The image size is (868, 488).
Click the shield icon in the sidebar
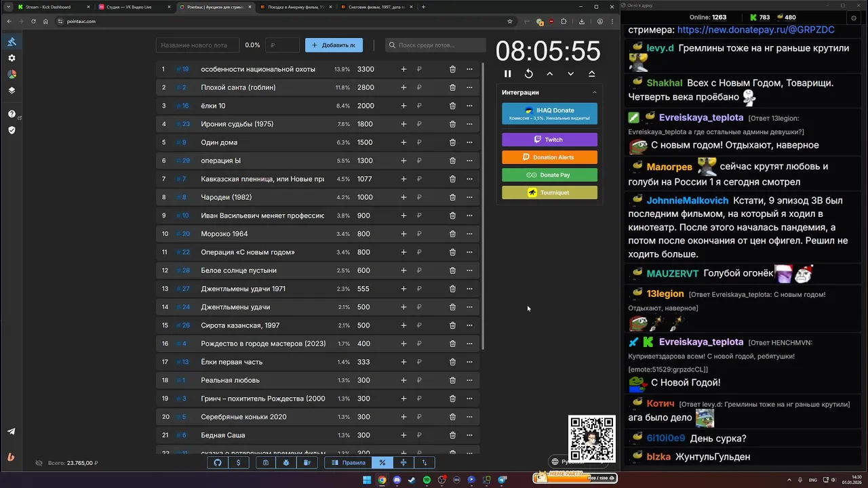point(12,129)
